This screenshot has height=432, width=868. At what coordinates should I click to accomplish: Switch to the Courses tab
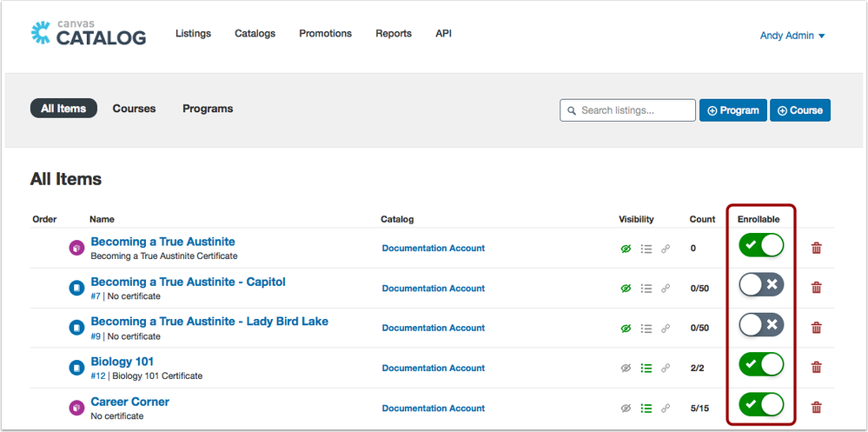point(134,109)
